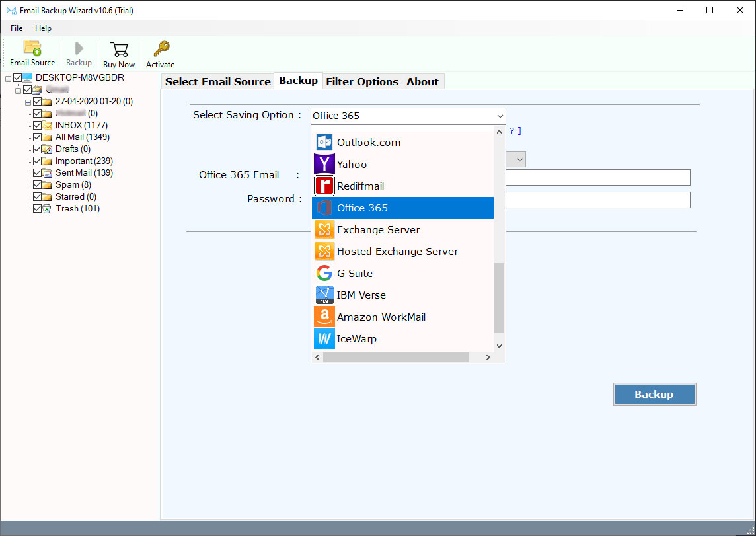Click the All Mail folder icon

pos(47,137)
